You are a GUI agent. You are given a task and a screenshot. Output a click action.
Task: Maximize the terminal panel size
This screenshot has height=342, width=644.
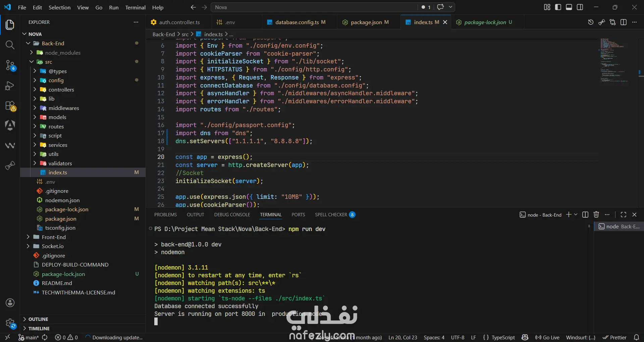pos(624,215)
